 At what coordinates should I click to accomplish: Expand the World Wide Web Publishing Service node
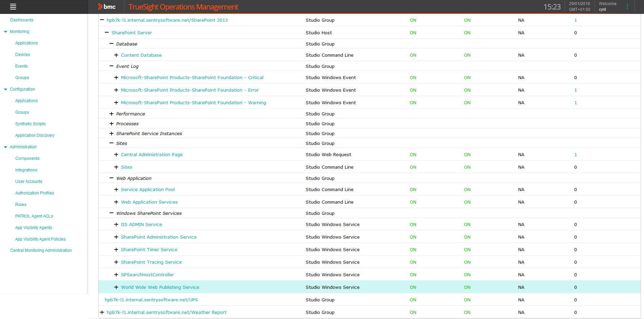(116, 287)
